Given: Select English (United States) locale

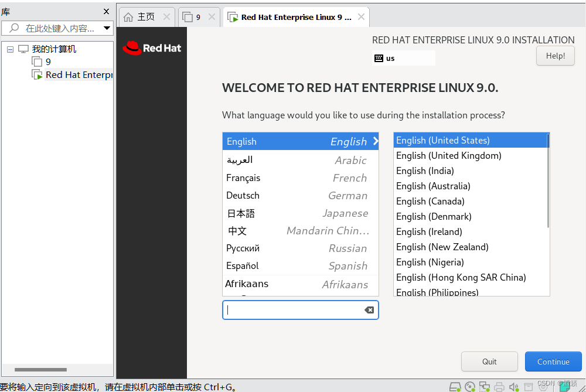Looking at the screenshot, I should click(470, 140).
